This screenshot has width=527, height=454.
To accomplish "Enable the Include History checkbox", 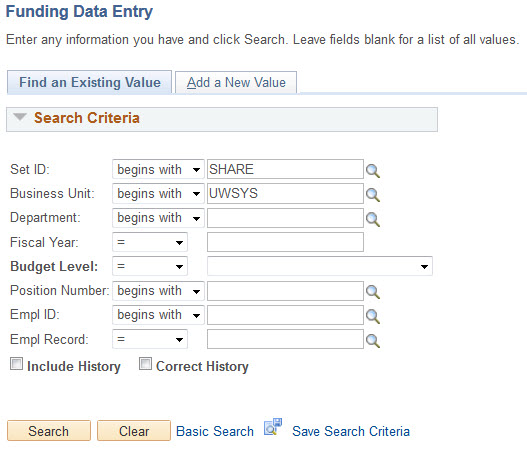I will click(16, 364).
